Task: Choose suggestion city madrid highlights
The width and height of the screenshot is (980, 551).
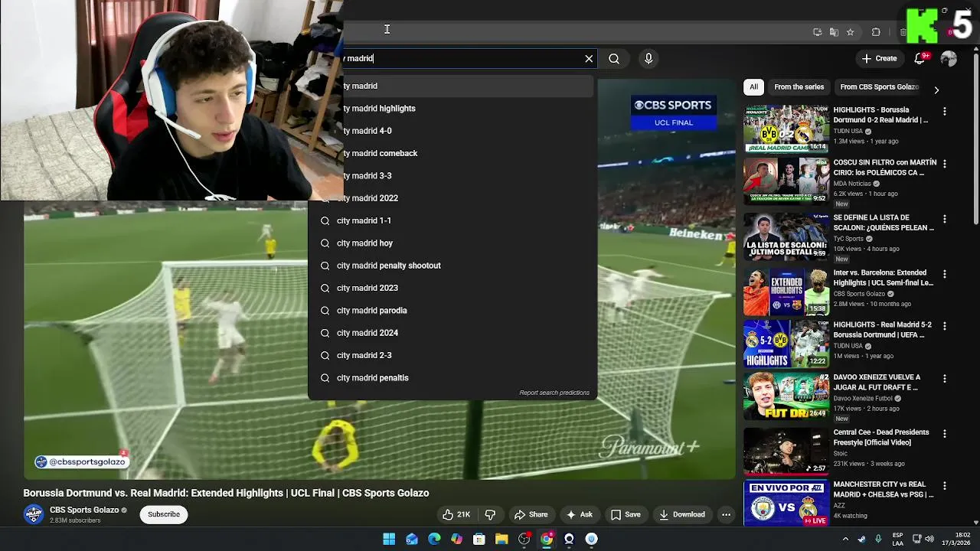Action: (x=452, y=109)
